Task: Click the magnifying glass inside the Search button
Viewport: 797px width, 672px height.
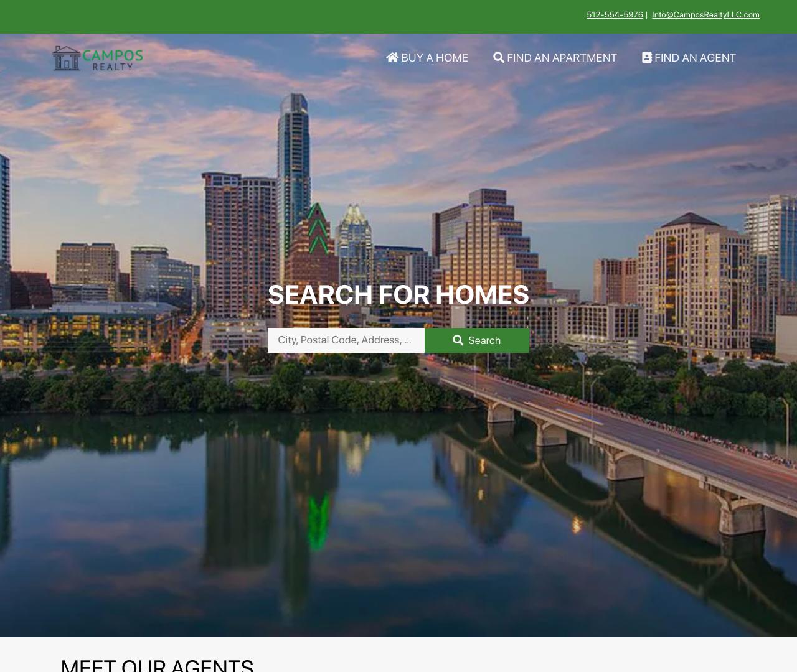Action: pos(458,340)
